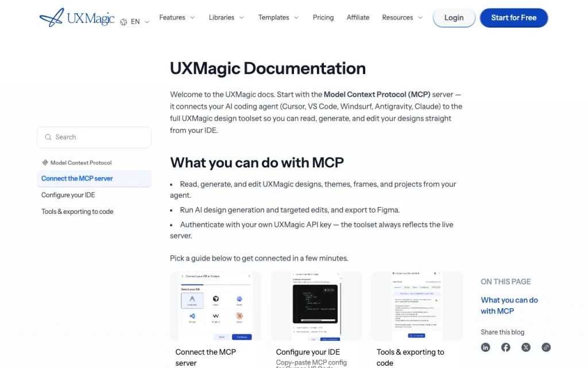
Task: Click the Pick a guide below text
Action: pyautogui.click(x=259, y=258)
